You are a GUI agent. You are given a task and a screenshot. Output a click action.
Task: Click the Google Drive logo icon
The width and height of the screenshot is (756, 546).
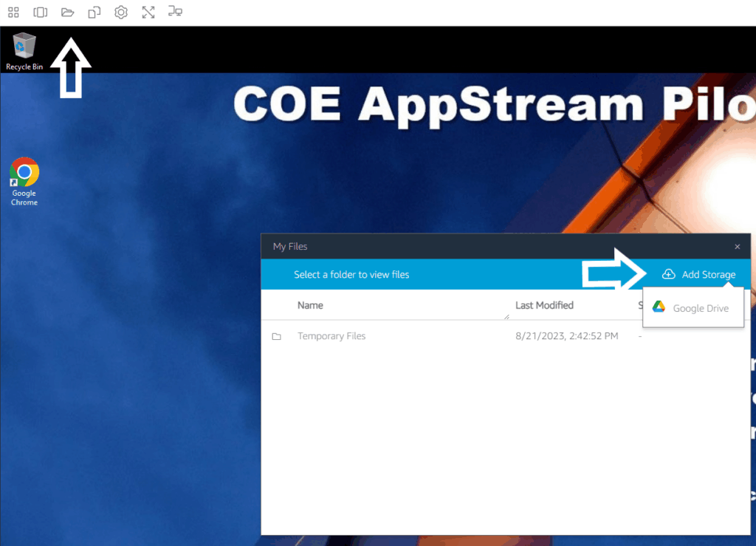(x=659, y=307)
